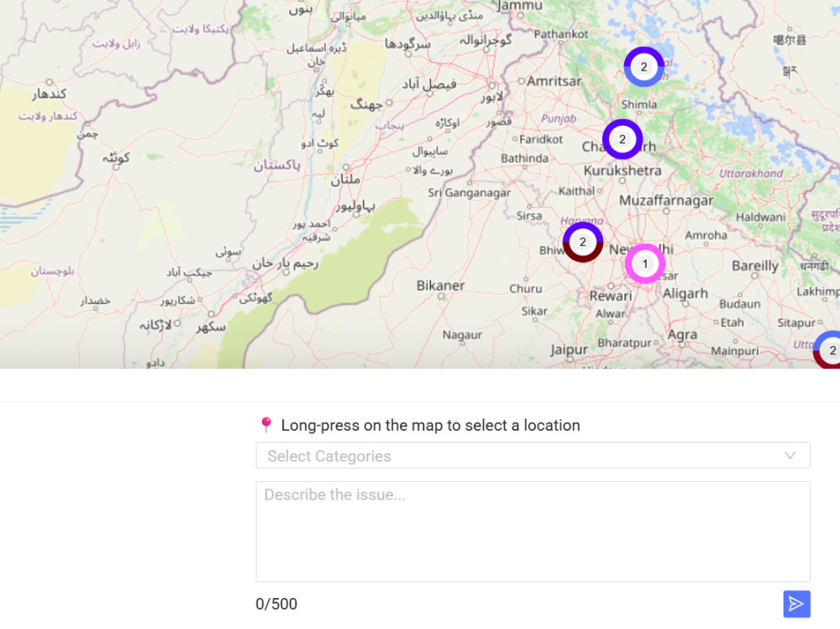Click the Haldwani label on map
This screenshot has height=629, width=840.
click(760, 217)
